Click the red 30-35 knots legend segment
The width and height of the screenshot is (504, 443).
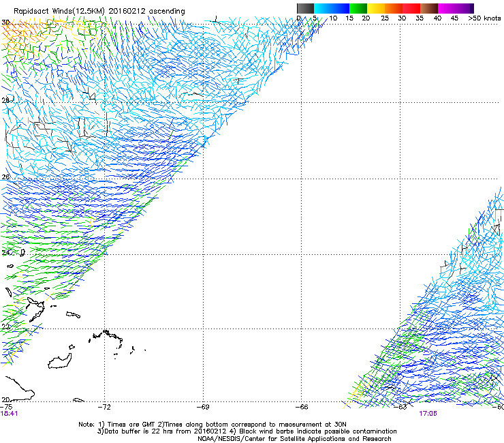coord(411,8)
